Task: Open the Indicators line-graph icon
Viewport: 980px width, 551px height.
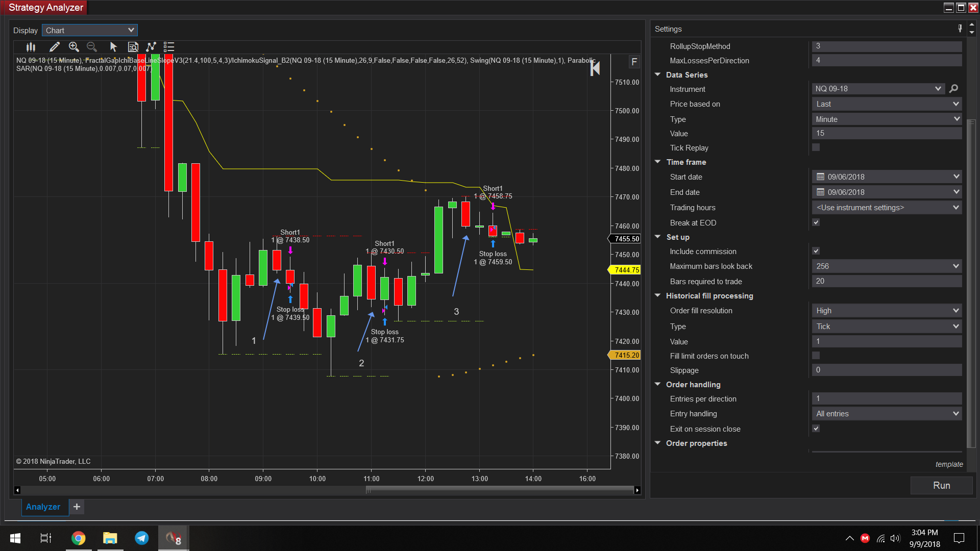Action: pyautogui.click(x=151, y=47)
